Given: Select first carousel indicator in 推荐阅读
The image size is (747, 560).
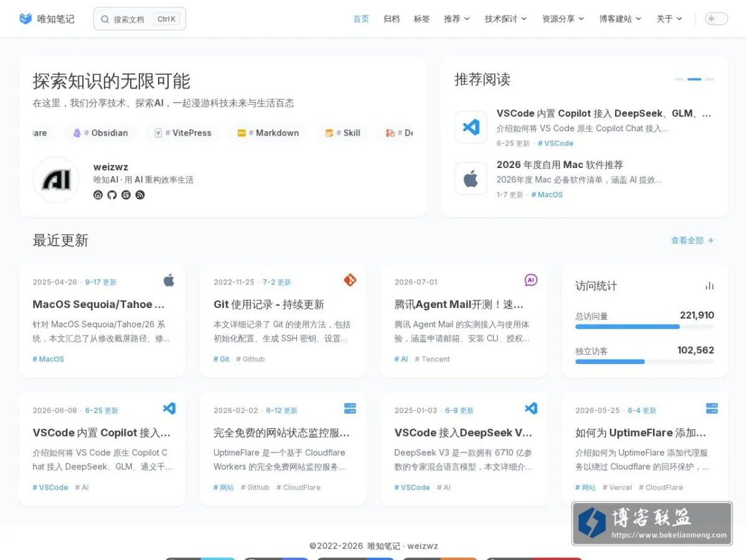Looking at the screenshot, I should [679, 80].
